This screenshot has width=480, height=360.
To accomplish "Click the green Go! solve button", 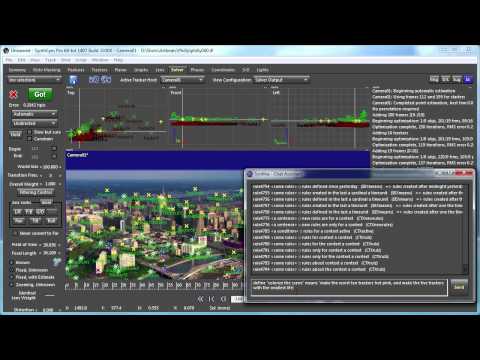I will (x=40, y=94).
